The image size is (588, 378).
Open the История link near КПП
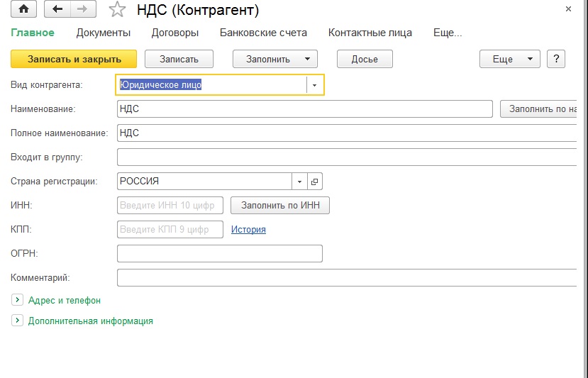248,230
